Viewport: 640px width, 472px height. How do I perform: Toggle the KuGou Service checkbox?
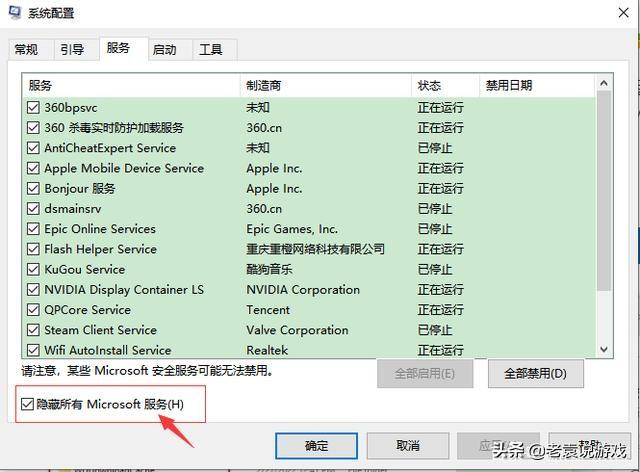pos(33,269)
